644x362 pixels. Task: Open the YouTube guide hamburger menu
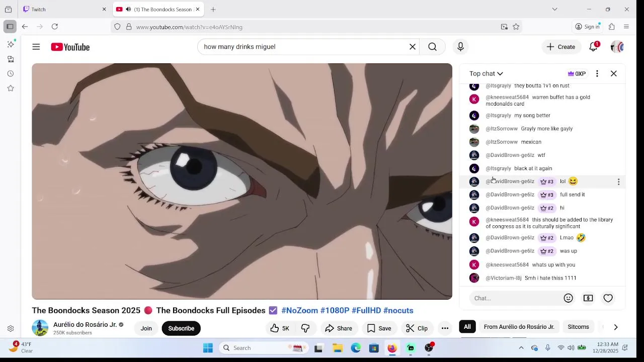pos(36,47)
